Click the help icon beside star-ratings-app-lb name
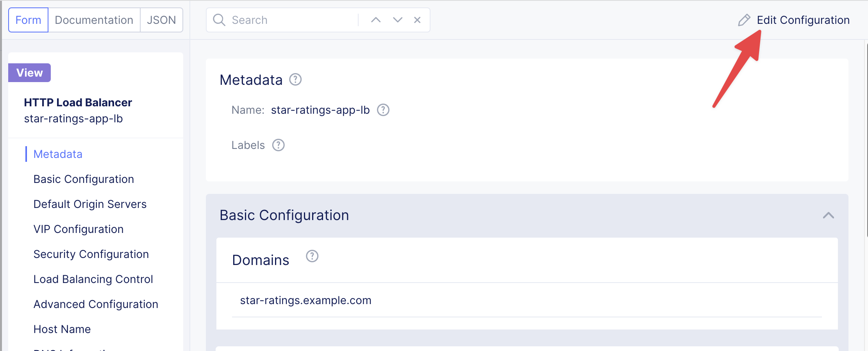The image size is (868, 351). (x=383, y=110)
